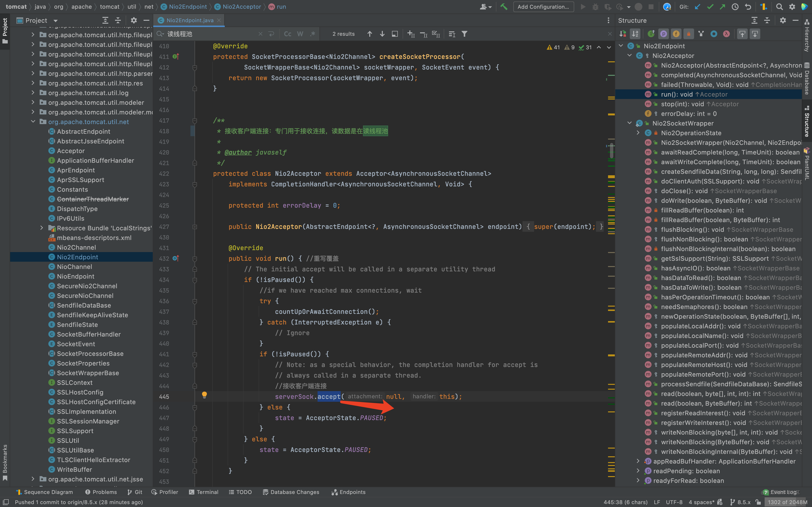Click the Git commit checkmark icon
The height and width of the screenshot is (507, 812).
click(710, 7)
